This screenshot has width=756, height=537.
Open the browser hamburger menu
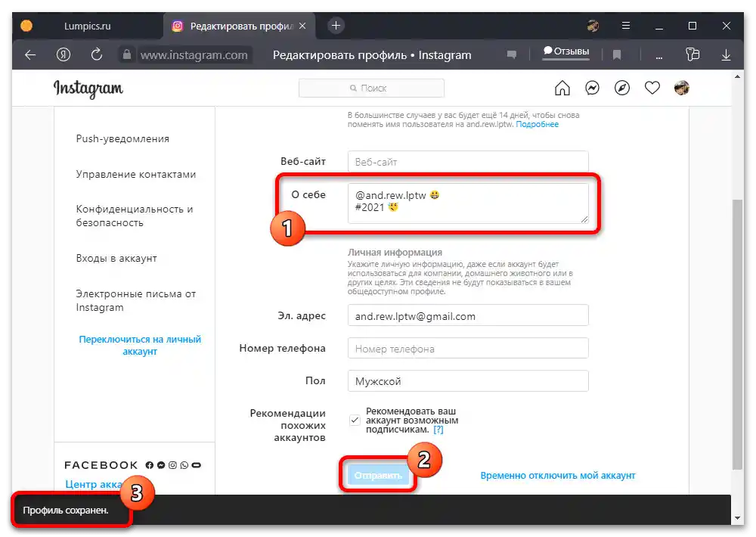click(x=626, y=26)
